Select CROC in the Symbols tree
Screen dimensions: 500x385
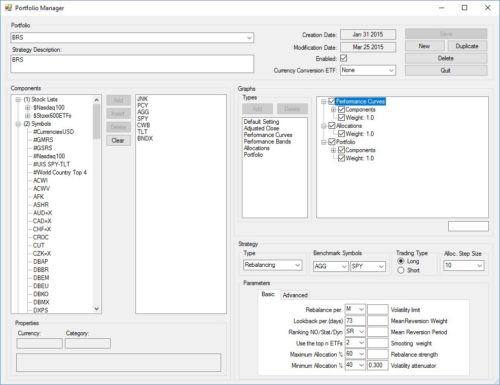[x=41, y=237]
